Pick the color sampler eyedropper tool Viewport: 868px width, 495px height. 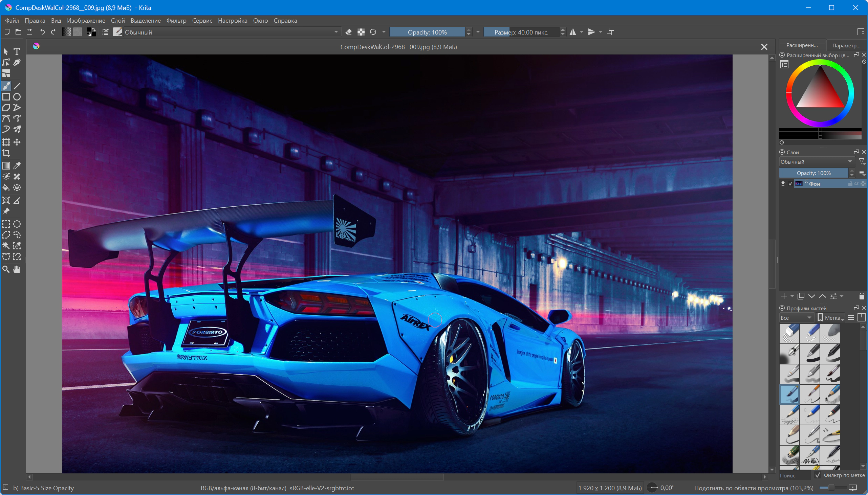click(17, 165)
